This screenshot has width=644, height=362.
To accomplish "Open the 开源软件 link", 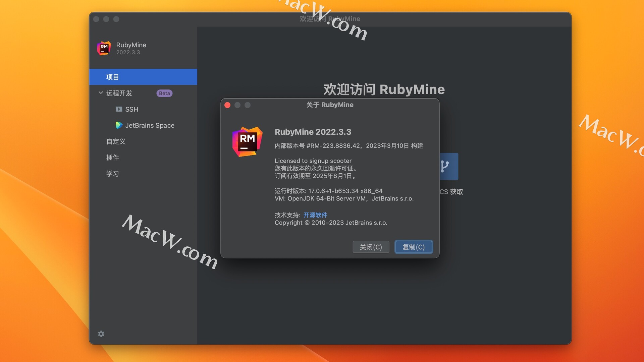I will (x=315, y=215).
